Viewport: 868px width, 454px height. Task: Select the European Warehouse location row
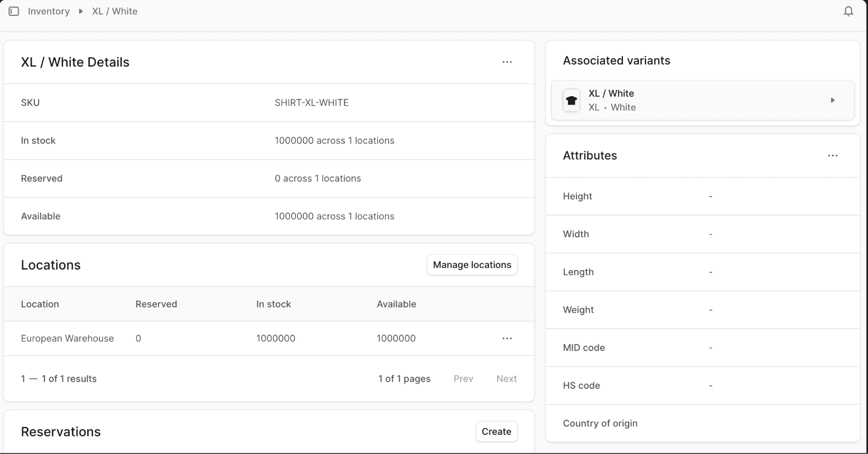tap(68, 338)
